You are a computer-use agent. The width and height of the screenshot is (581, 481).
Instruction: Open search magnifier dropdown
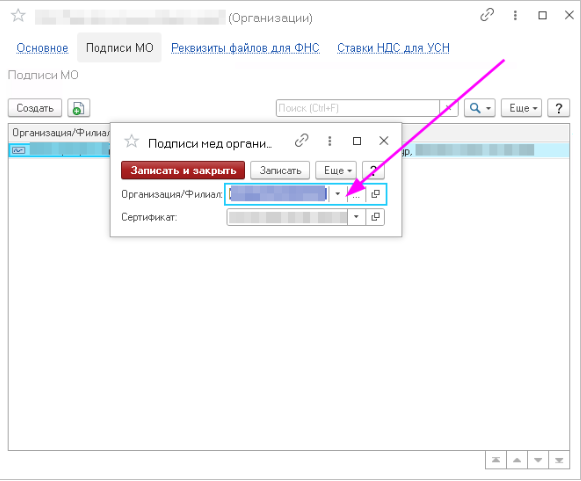480,108
